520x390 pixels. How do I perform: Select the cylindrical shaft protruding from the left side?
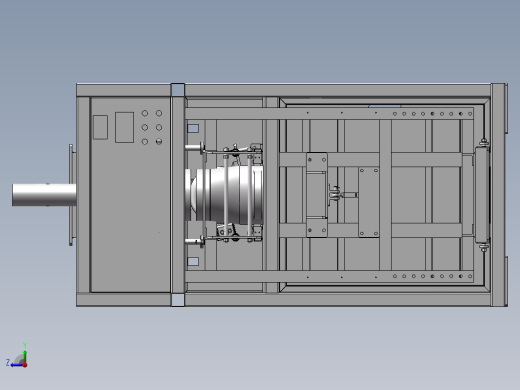click(x=44, y=195)
